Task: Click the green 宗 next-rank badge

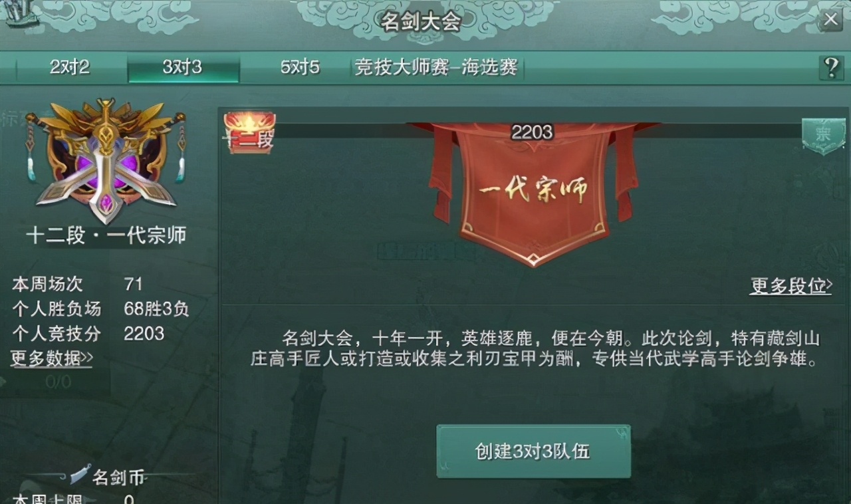Action: tap(823, 135)
